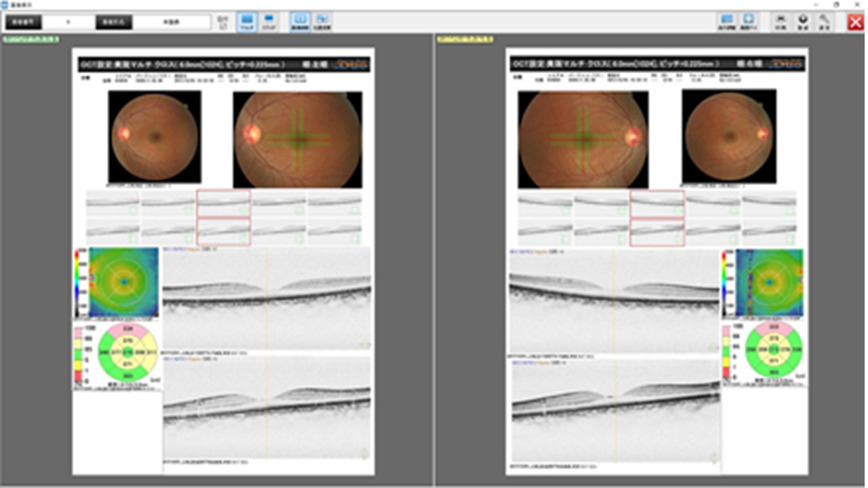Click the blue square icon left of printer
868x488 pixels.
point(749,22)
